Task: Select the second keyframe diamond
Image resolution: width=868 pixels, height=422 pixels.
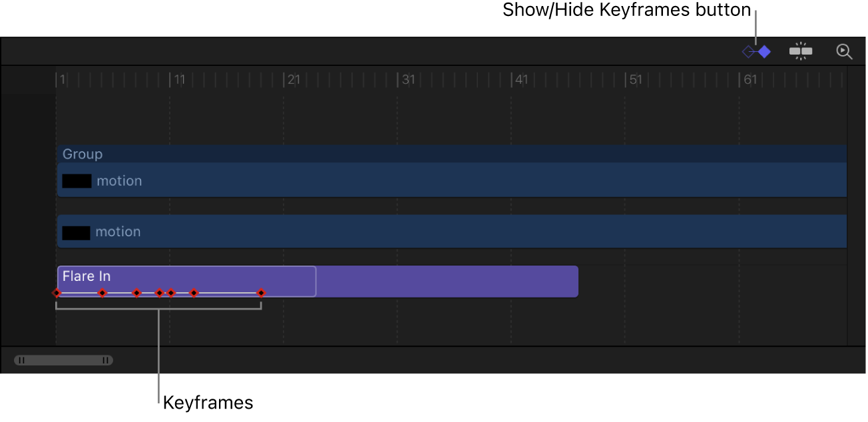Action: [103, 292]
